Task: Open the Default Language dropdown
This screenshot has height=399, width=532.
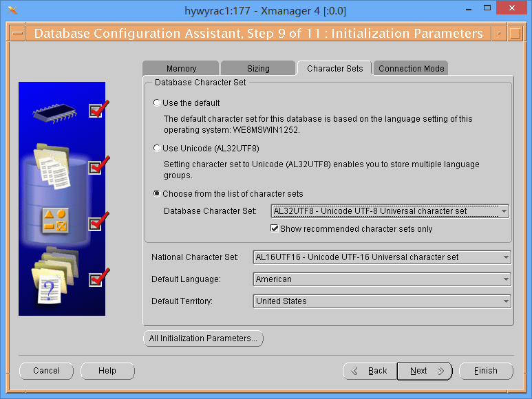Action: (x=382, y=279)
